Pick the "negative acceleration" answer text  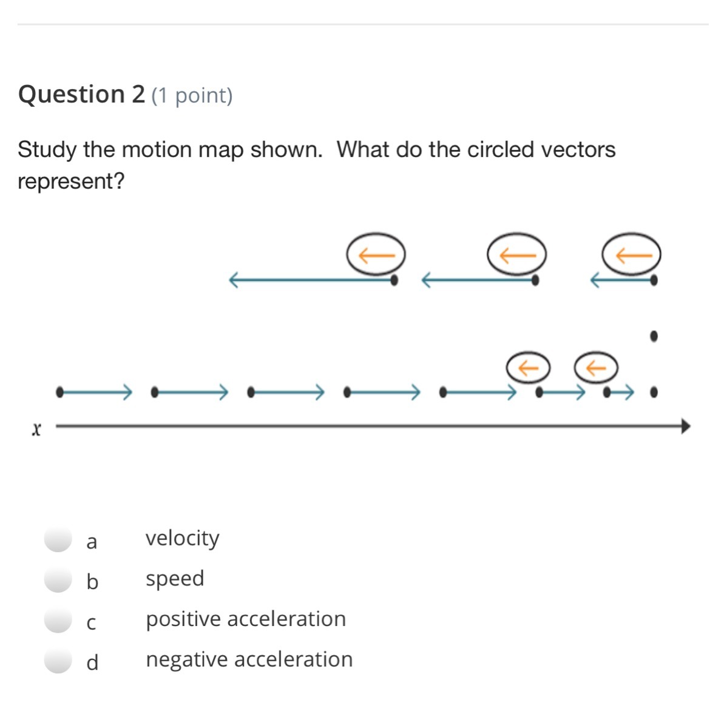point(249,659)
